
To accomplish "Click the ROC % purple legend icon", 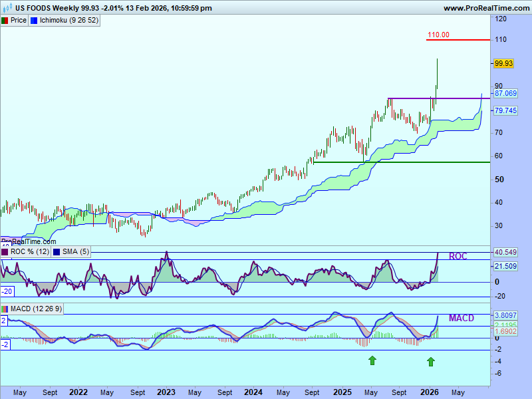I will 5,252.
